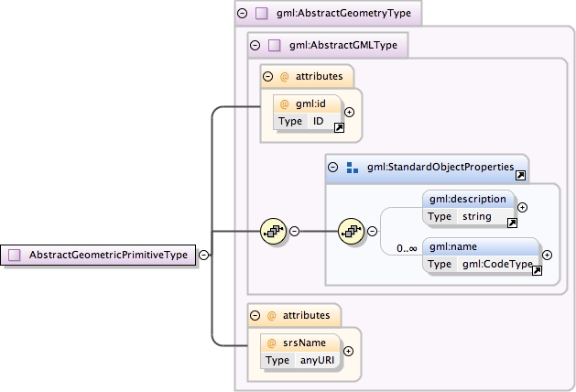Expand the gml:id attribute details
Screen dimensions: 576x392
coord(349,112)
